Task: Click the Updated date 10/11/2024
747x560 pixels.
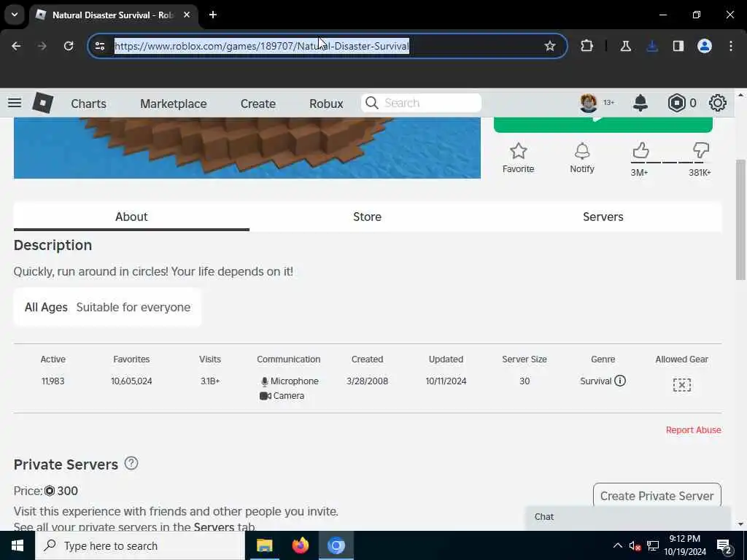Action: (446, 381)
